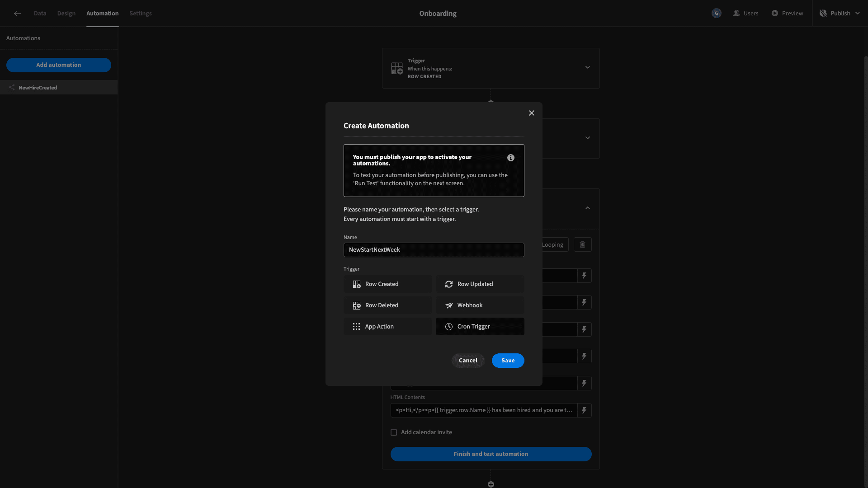Click the lightning binding icon next to HTML Contents
Image resolution: width=868 pixels, height=488 pixels.
click(x=584, y=410)
